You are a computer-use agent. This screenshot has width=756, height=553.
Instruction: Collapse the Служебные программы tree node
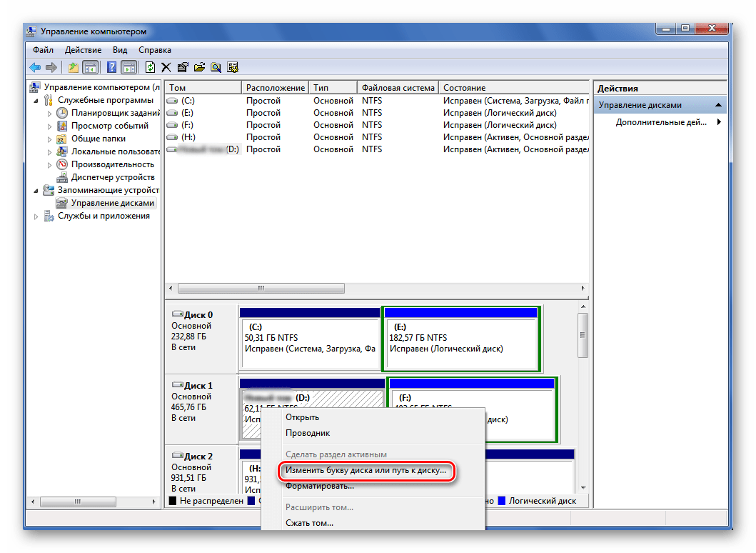36,101
